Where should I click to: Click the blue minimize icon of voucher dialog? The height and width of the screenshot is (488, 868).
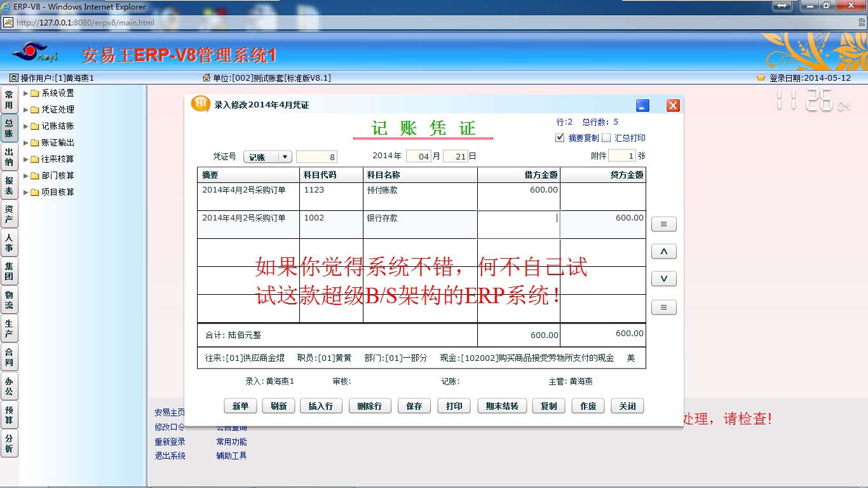(x=643, y=105)
